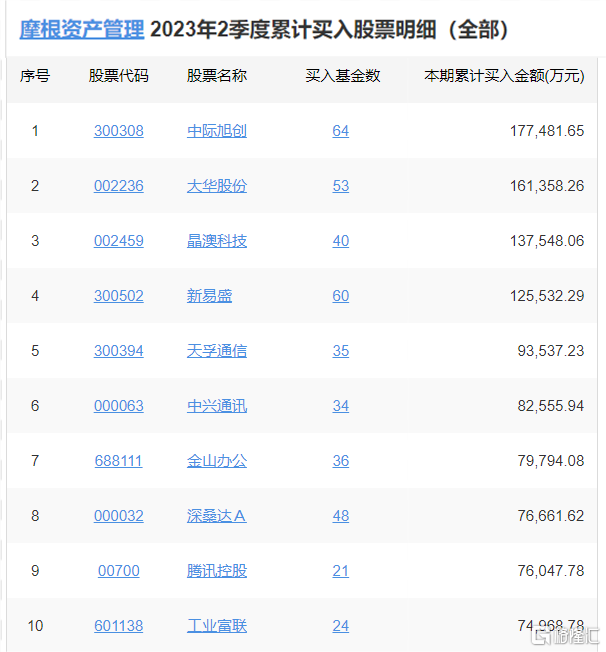
Task: Select amount 125,532.29
Action: (547, 296)
